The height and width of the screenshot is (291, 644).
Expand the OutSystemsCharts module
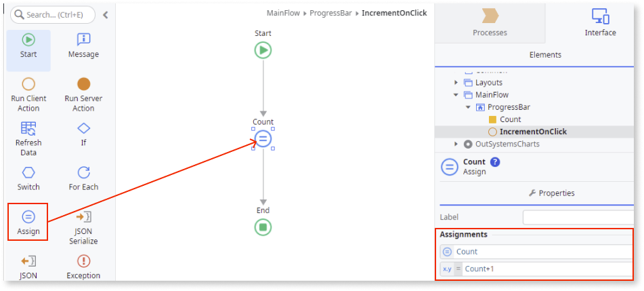456,144
